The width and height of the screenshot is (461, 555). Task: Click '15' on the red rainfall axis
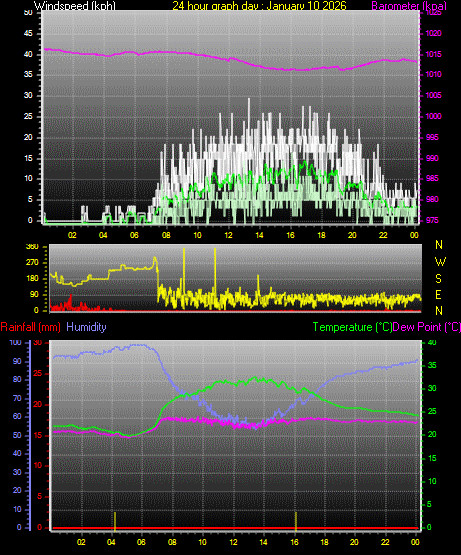(38, 436)
